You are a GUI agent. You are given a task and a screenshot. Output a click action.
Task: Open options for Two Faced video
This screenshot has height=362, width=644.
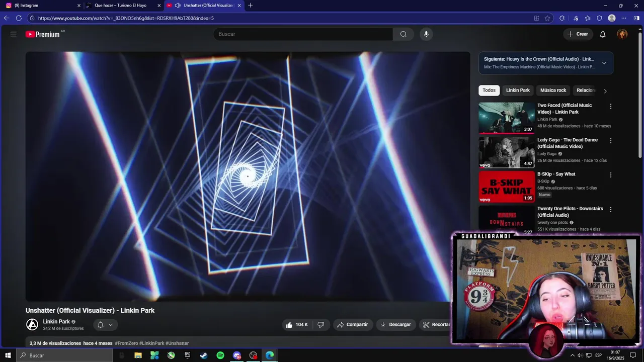click(x=611, y=107)
